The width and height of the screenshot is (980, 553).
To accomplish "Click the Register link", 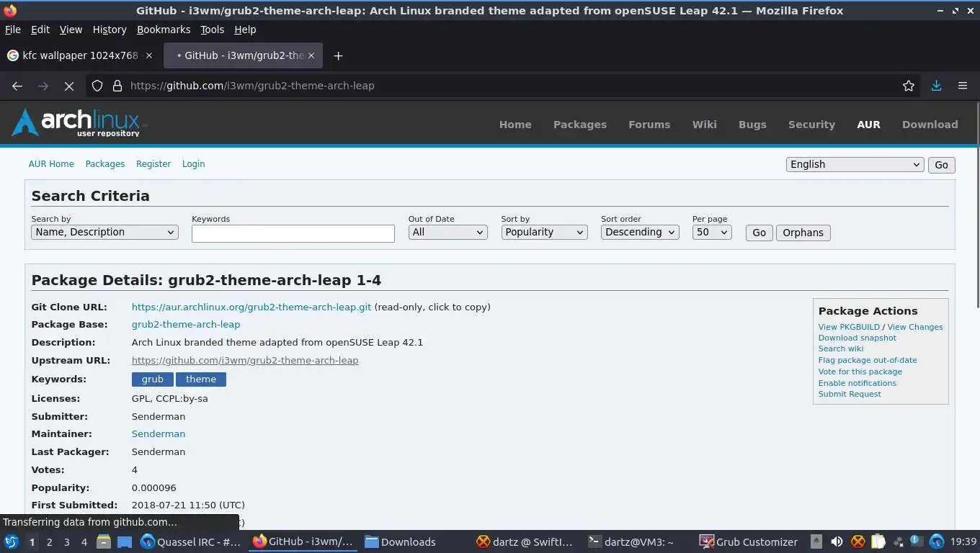I will coord(153,164).
